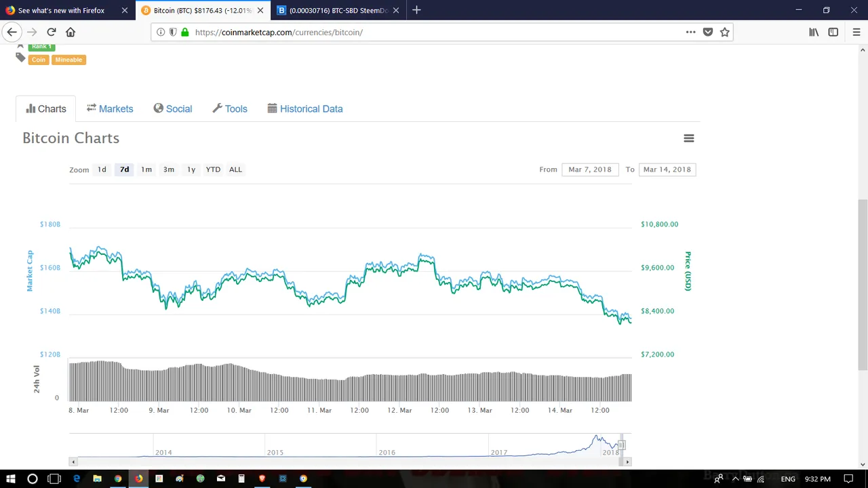The width and height of the screenshot is (868, 488).
Task: Open the tracking protection shield in the address bar
Action: point(173,32)
